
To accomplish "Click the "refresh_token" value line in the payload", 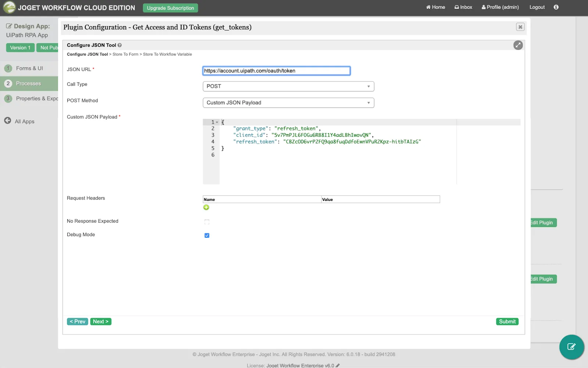I will point(327,142).
